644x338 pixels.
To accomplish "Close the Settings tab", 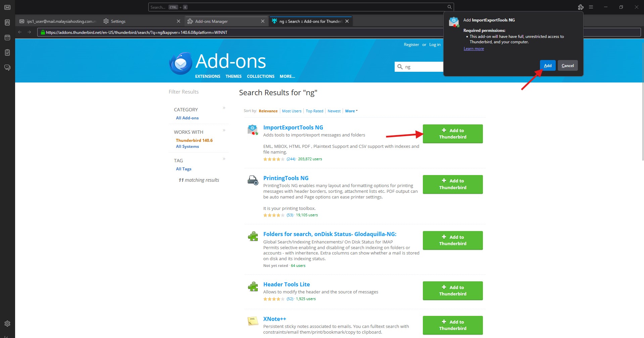I will pyautogui.click(x=179, y=21).
